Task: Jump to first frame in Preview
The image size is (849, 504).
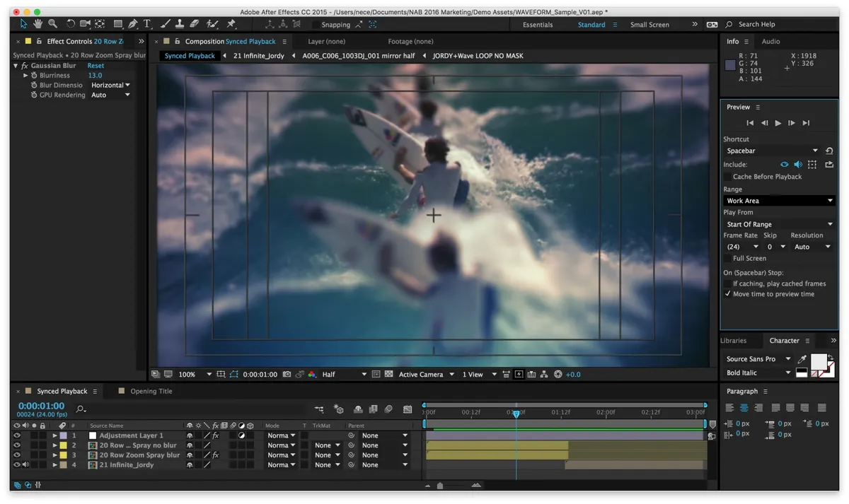Action: [750, 123]
